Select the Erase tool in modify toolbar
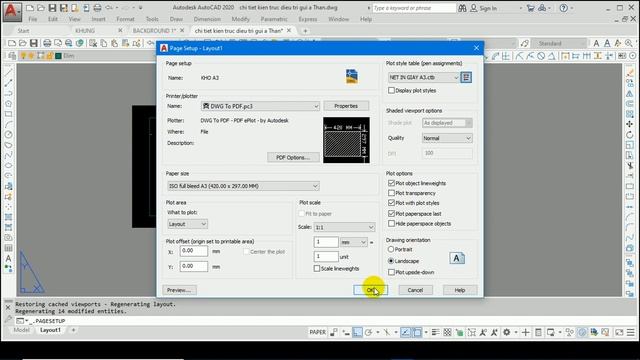 630,73
